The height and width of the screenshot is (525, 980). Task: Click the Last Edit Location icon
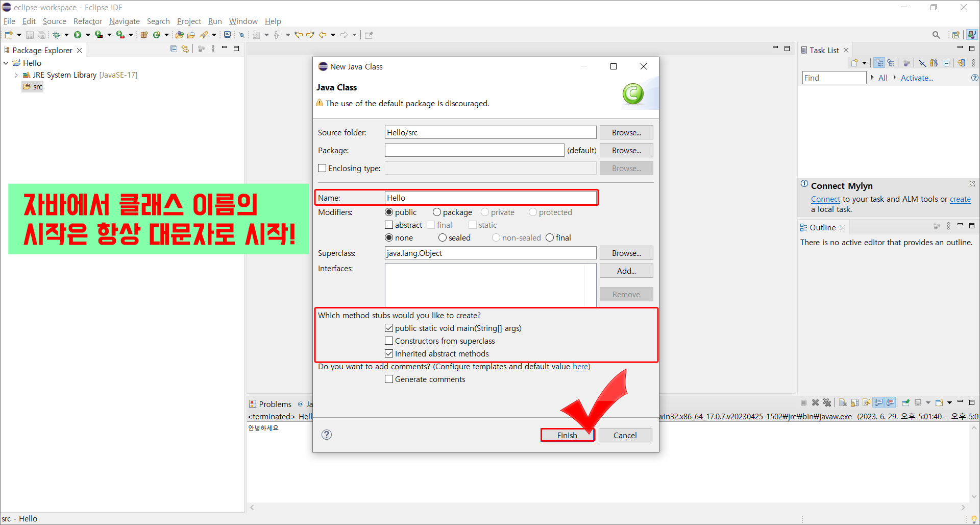click(299, 35)
